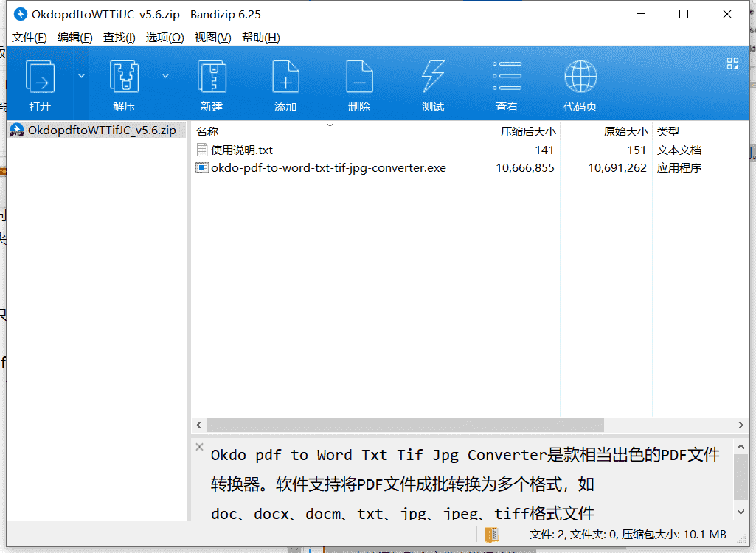Click the 应用程序 type cell

tap(679, 168)
